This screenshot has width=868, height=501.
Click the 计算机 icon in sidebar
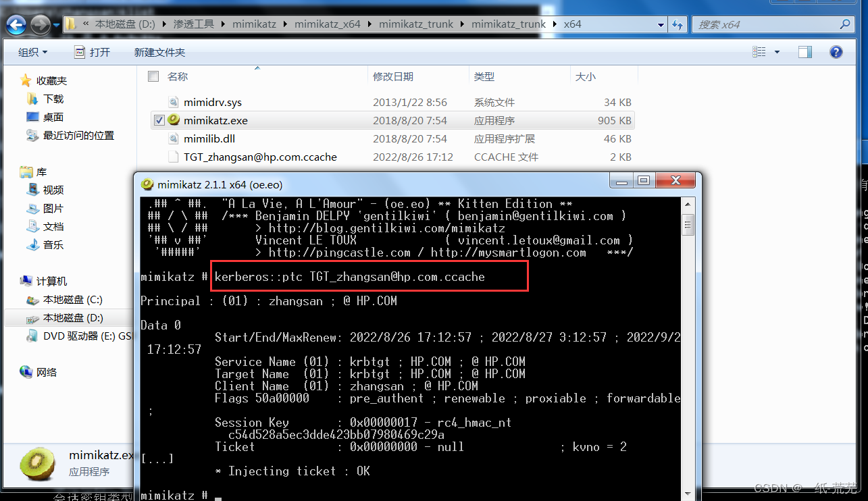(x=26, y=281)
